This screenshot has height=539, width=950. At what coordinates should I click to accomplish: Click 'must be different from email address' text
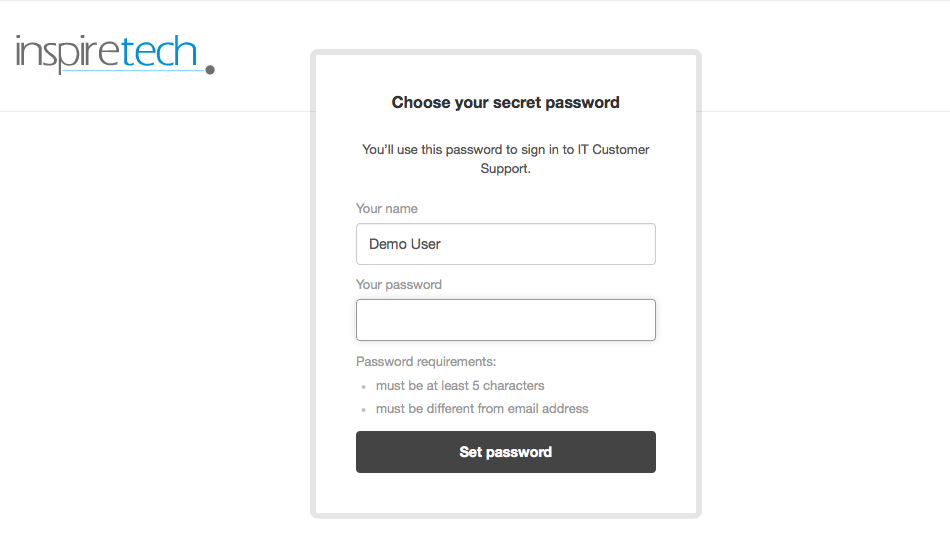pos(482,409)
